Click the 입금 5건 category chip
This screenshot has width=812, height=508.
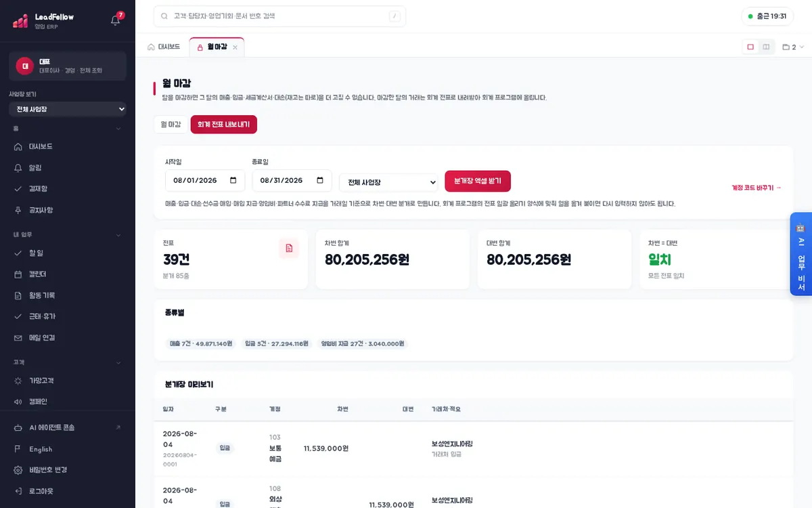coord(276,344)
